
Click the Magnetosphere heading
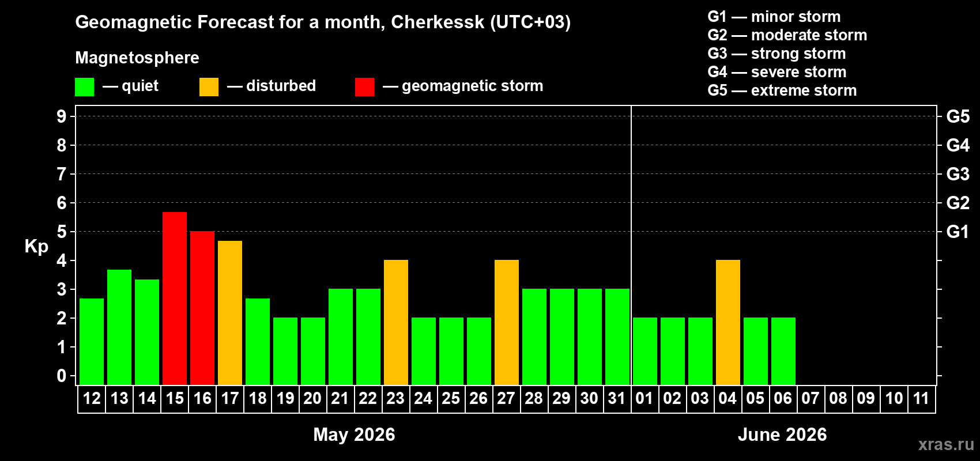(137, 58)
